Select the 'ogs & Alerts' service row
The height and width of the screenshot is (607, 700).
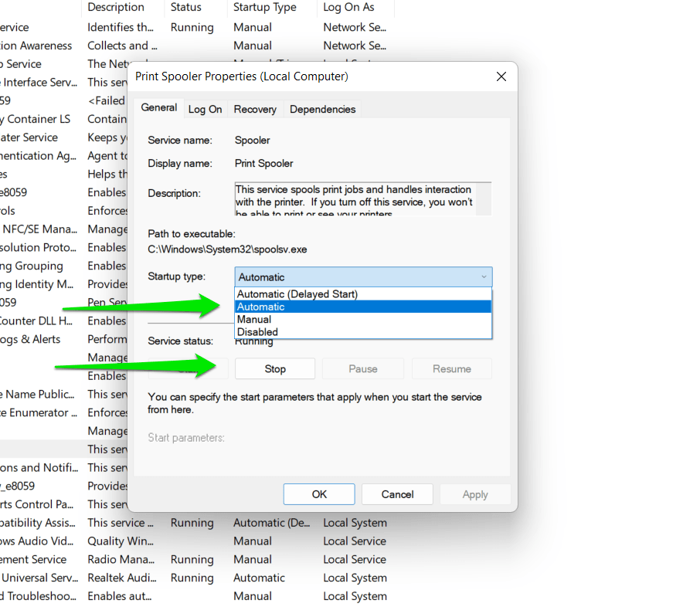tap(30, 339)
